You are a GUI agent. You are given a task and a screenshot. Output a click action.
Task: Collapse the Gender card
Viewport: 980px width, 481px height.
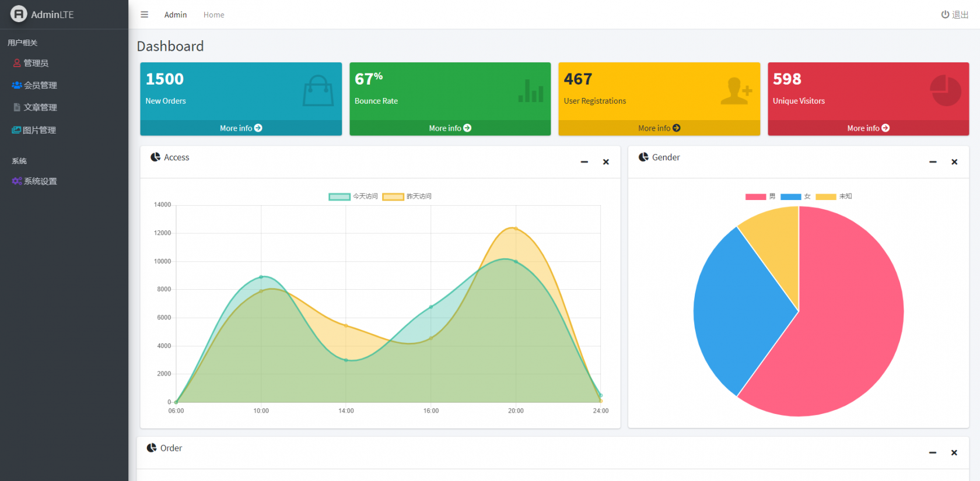click(x=933, y=162)
